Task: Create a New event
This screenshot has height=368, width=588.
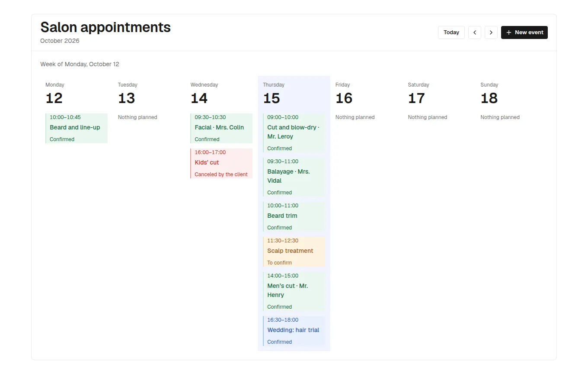Action: click(524, 32)
